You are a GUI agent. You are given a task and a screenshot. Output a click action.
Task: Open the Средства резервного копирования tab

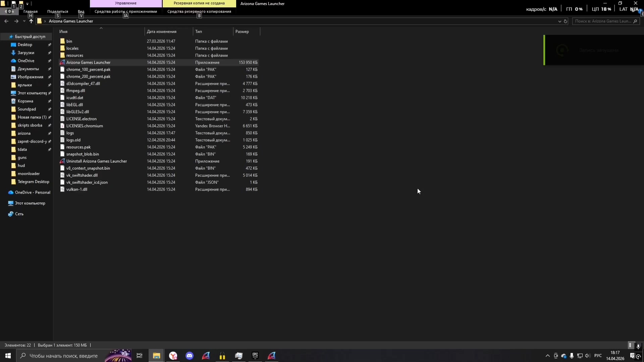tap(199, 11)
